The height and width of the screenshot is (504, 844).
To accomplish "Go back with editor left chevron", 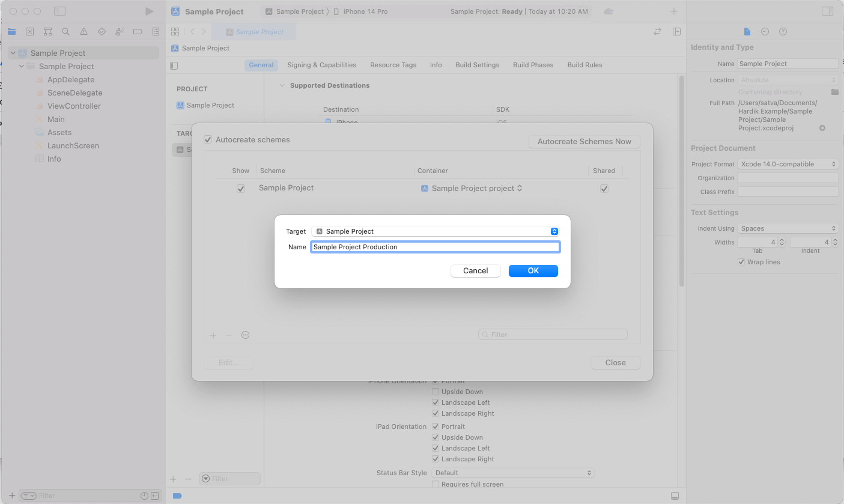I will [x=192, y=32].
